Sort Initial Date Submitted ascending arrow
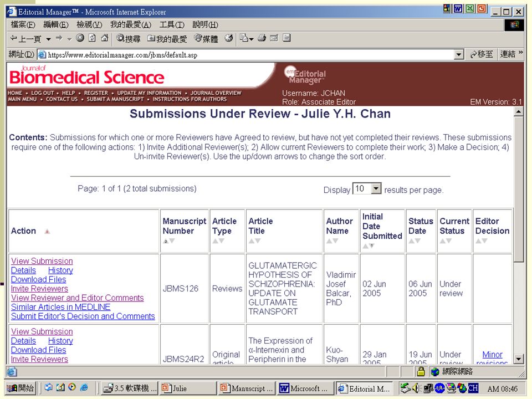 click(365, 245)
